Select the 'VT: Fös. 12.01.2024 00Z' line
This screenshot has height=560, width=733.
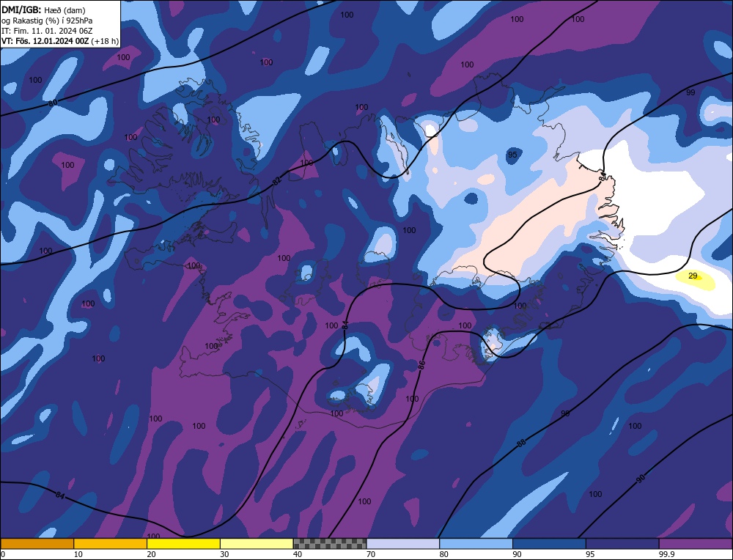pyautogui.click(x=45, y=41)
